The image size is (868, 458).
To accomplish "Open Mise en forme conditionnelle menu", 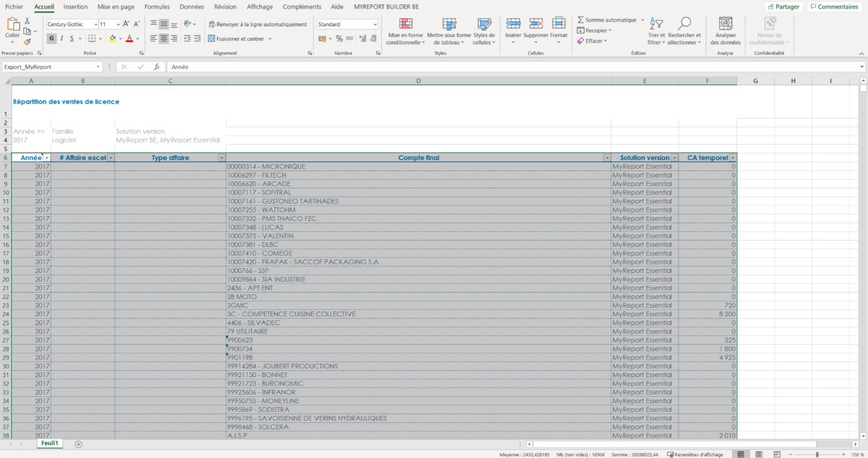I will click(405, 31).
